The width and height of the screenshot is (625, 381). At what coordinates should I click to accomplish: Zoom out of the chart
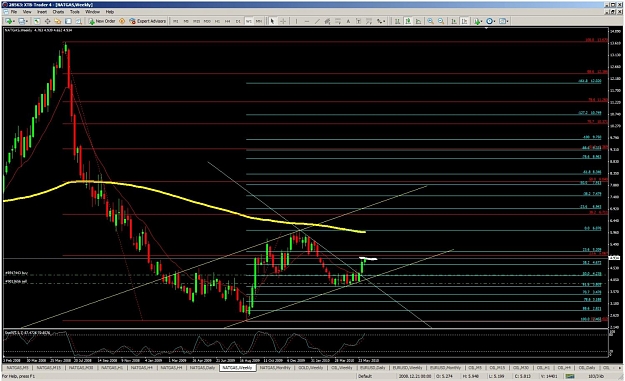pyautogui.click(x=441, y=21)
